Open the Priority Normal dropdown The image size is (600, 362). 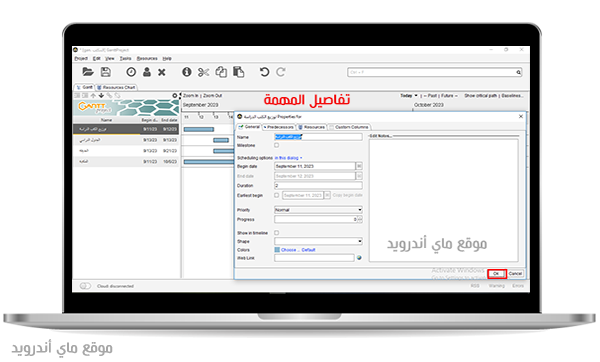tap(318, 210)
